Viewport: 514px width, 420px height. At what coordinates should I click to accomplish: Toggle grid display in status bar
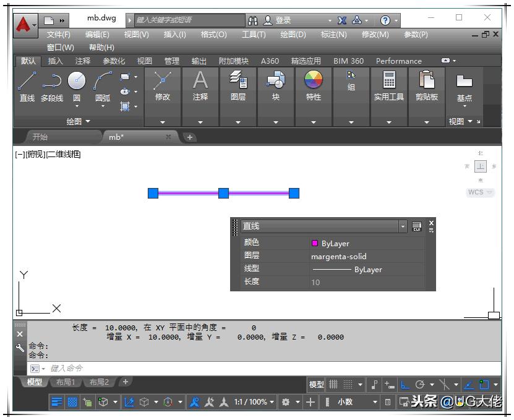coord(333,384)
